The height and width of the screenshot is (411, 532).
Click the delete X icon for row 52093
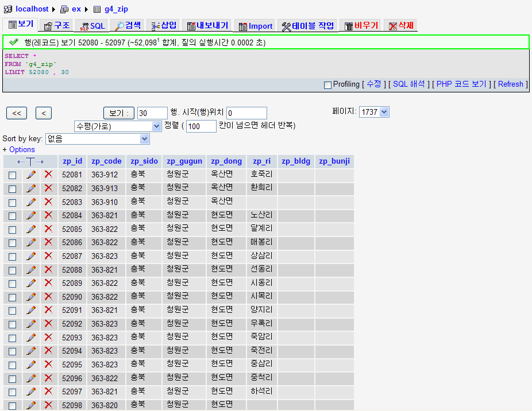(48, 338)
